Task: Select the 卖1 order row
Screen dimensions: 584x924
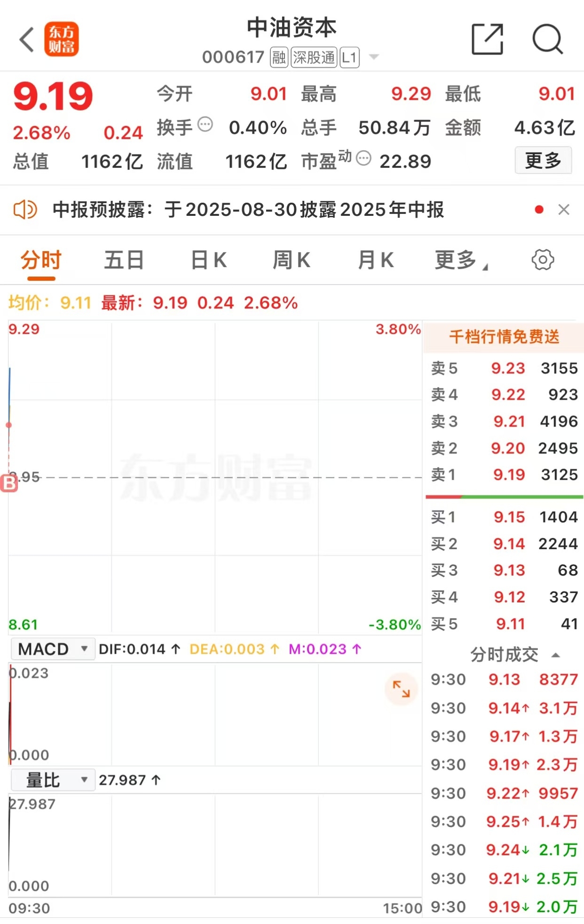Action: pyautogui.click(x=504, y=474)
